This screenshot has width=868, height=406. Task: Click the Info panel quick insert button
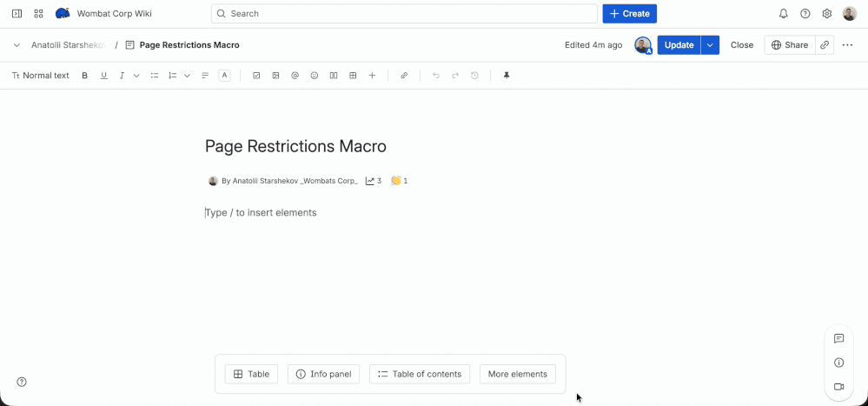(324, 374)
